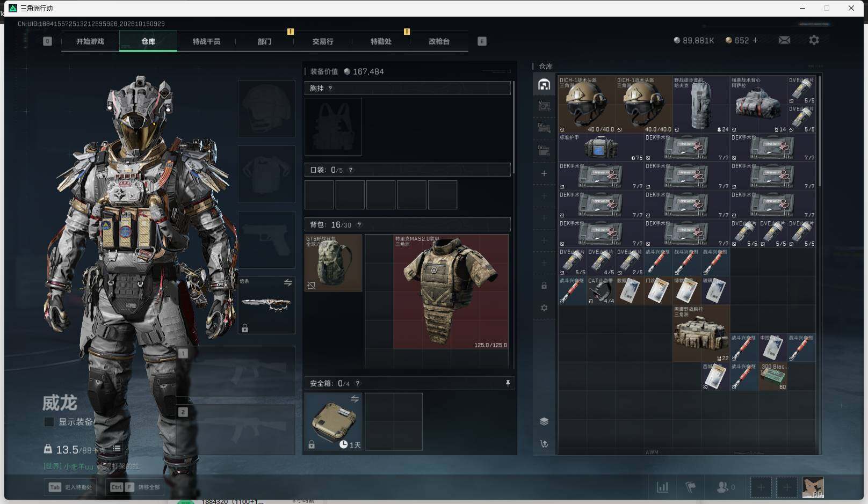Switch to the 开始游戏 tab

[x=90, y=41]
